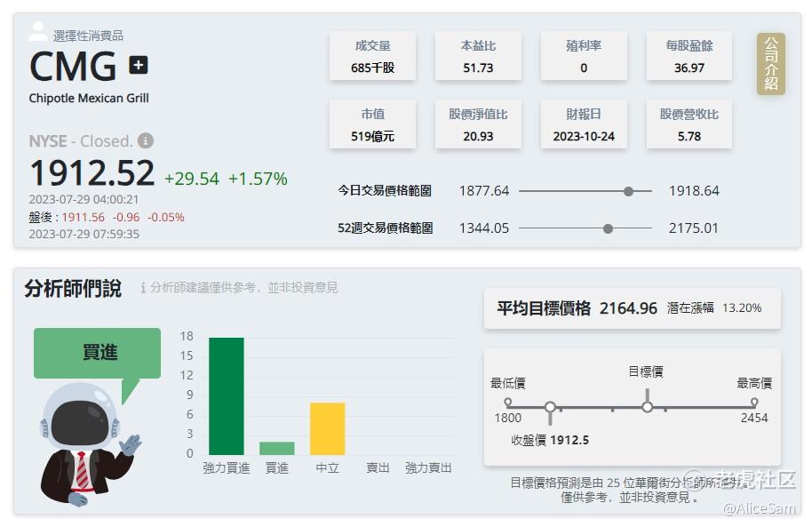The height and width of the screenshot is (527, 812).
Task: Open the 本益比 51.73 card
Action: pos(478,56)
